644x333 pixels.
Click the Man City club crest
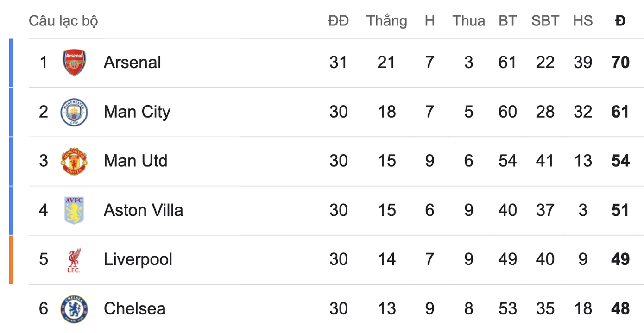pos(74,112)
